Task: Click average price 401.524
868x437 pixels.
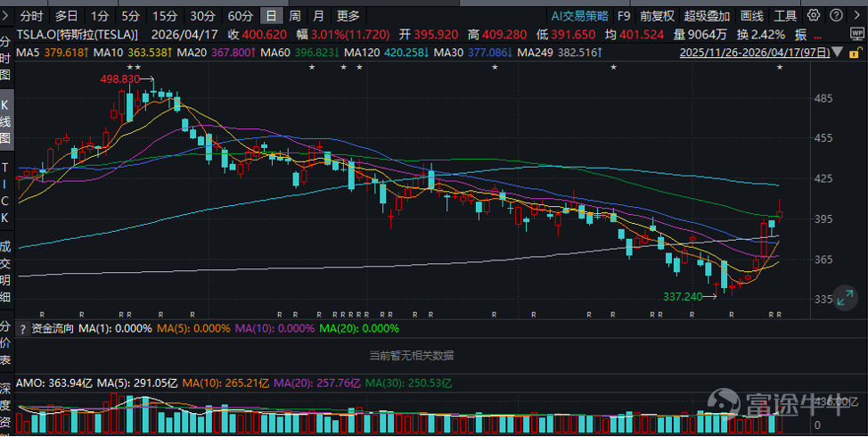Action: point(642,35)
